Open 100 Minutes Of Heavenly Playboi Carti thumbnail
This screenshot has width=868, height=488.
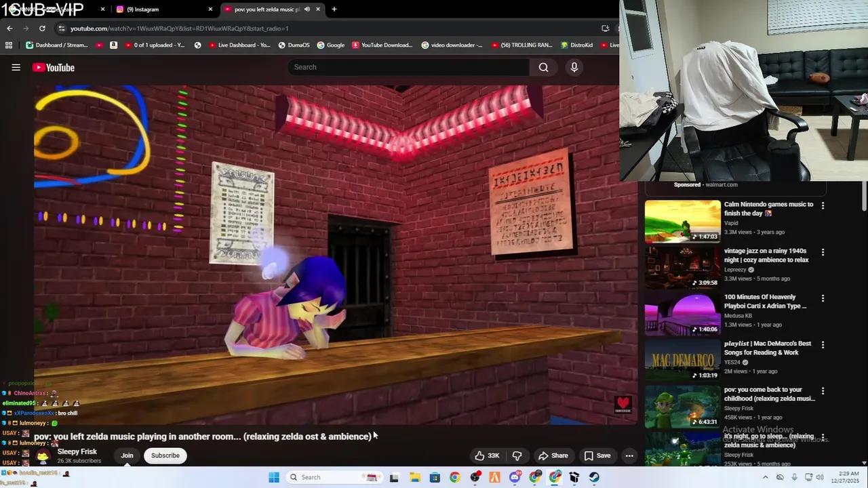(683, 314)
